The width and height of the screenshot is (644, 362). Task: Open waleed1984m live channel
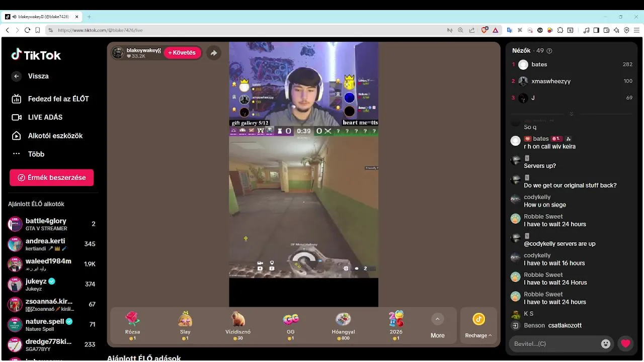point(51,264)
